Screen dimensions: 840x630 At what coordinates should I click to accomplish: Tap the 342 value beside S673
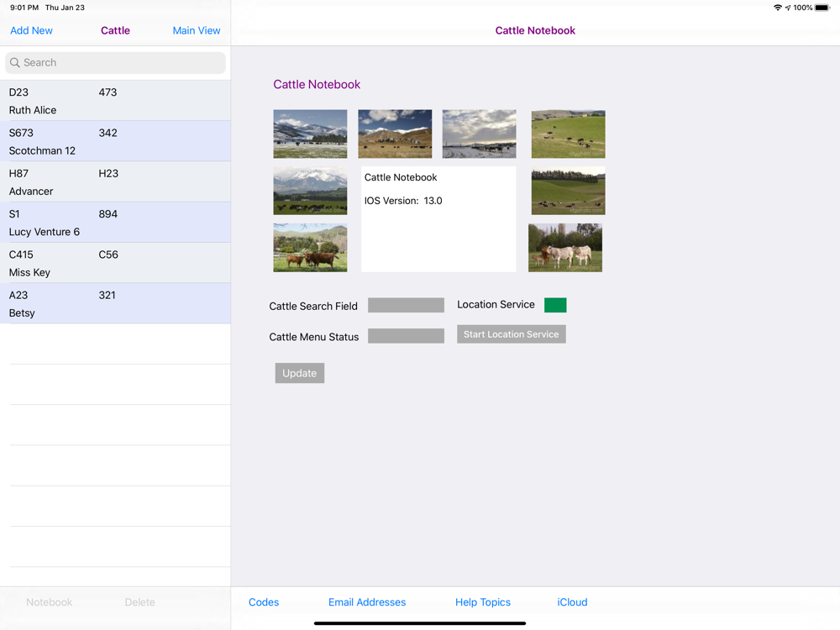point(108,133)
